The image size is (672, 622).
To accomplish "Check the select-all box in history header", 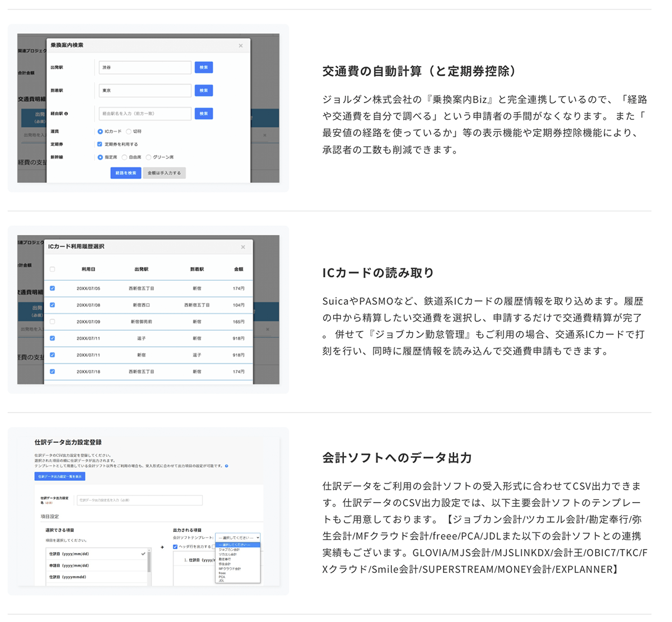I will pyautogui.click(x=53, y=270).
